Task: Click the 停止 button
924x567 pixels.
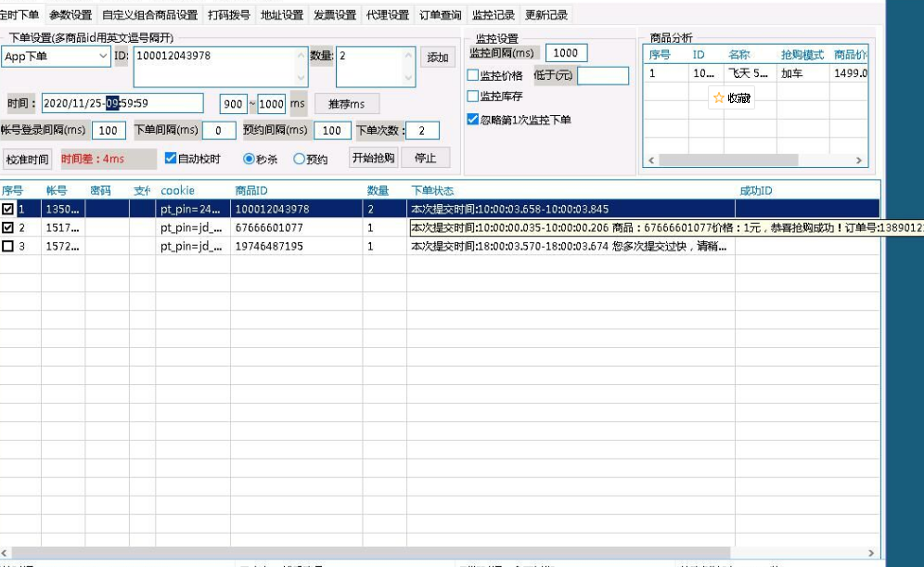Action: point(426,158)
